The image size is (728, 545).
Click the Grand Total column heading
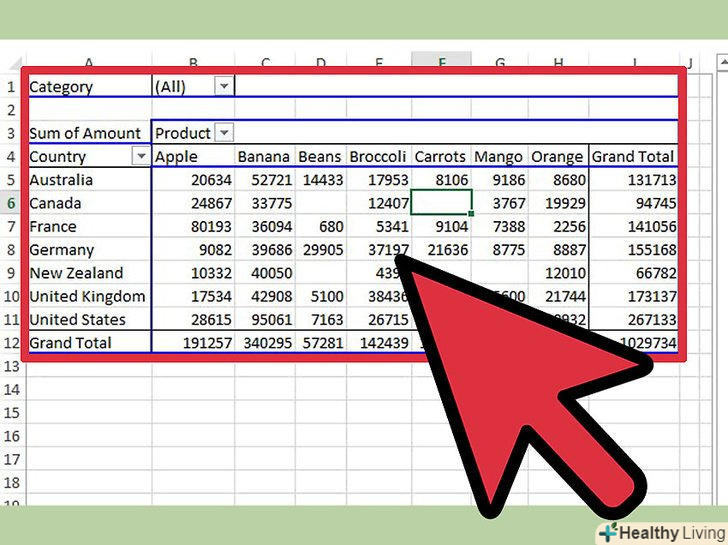[633, 157]
